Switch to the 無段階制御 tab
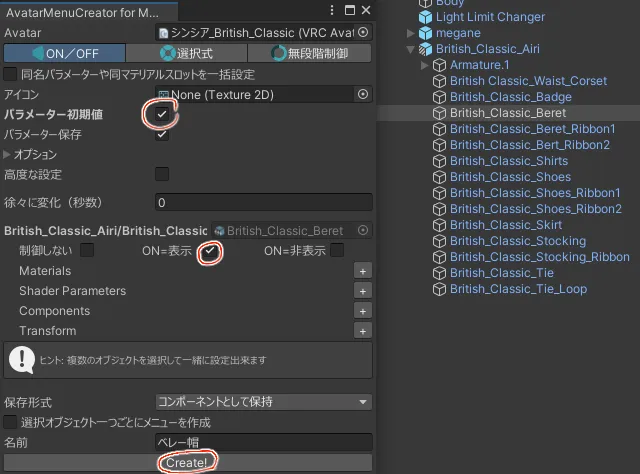 coord(310,53)
